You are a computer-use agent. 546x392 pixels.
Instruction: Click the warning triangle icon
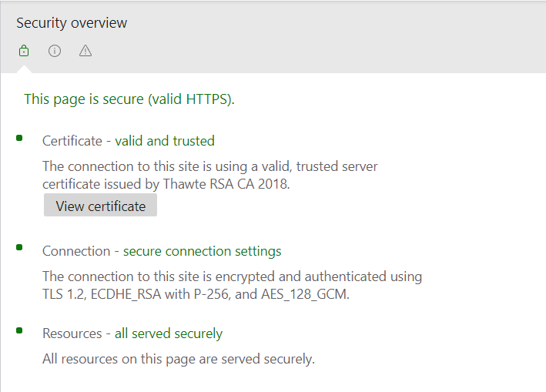click(x=85, y=52)
